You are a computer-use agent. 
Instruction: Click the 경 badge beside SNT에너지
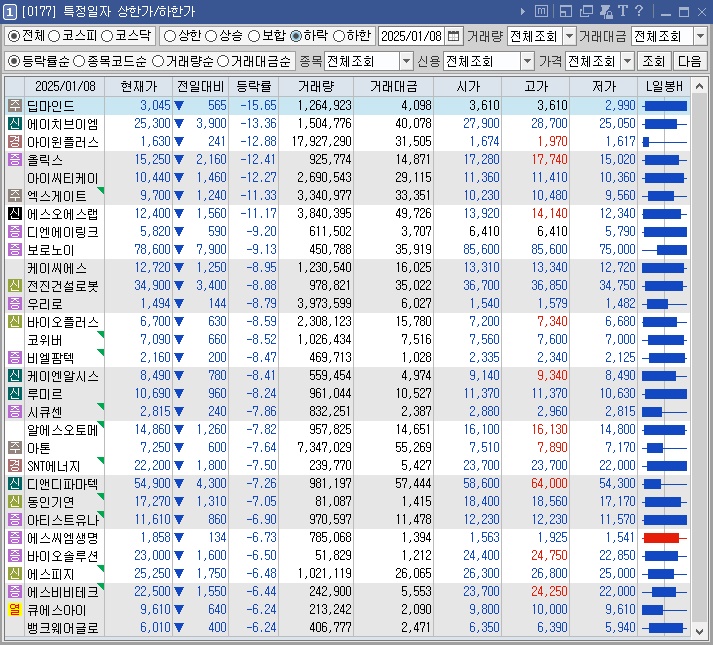click(x=15, y=465)
